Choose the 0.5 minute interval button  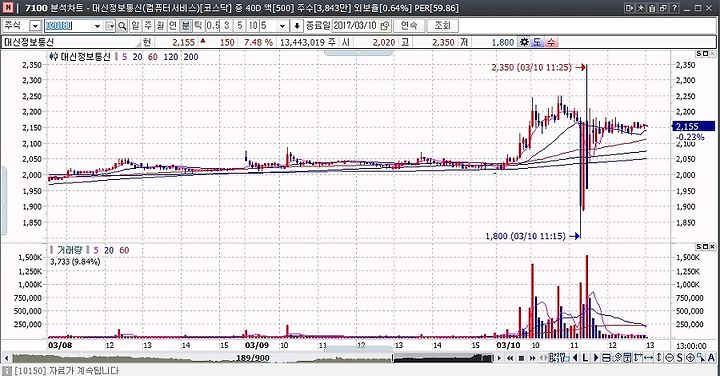(213, 26)
